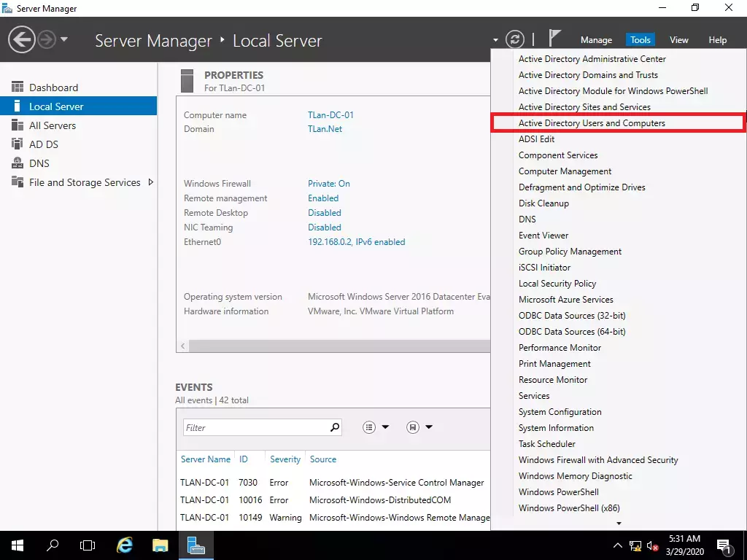Click the Forward navigation arrow

pyautogui.click(x=47, y=39)
